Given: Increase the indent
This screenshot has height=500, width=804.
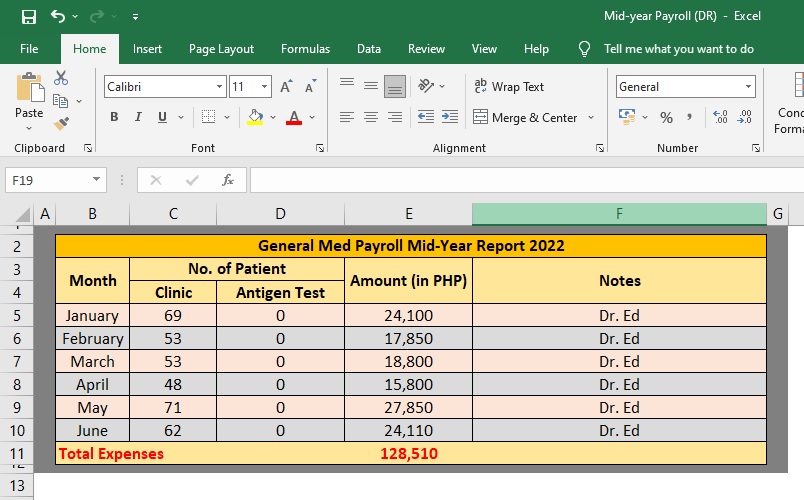Looking at the screenshot, I should (x=450, y=117).
